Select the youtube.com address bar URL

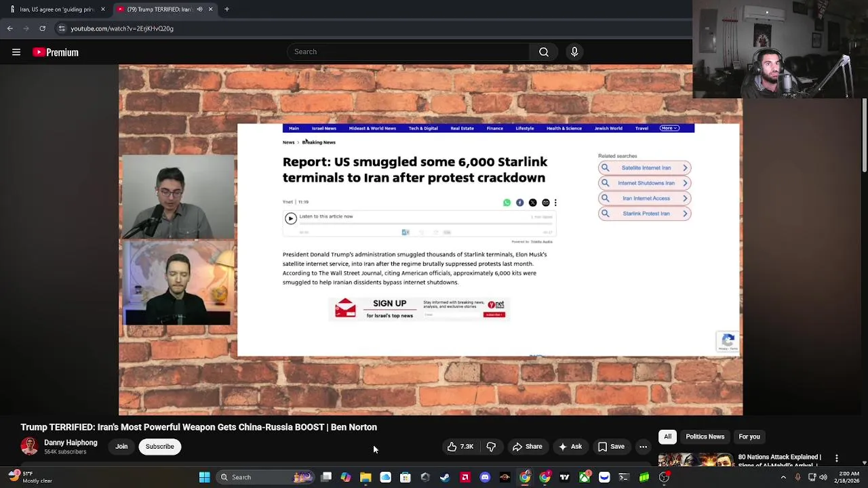(122, 28)
